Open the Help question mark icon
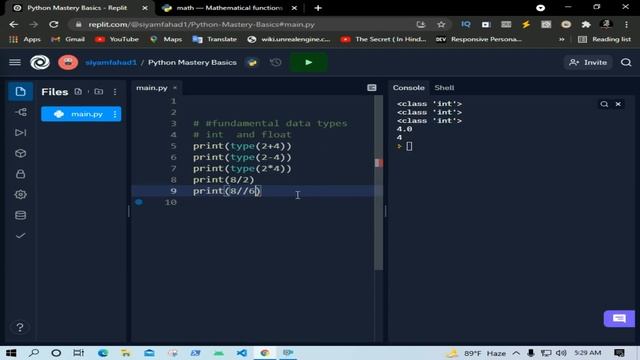The width and height of the screenshot is (640, 360). point(20,327)
